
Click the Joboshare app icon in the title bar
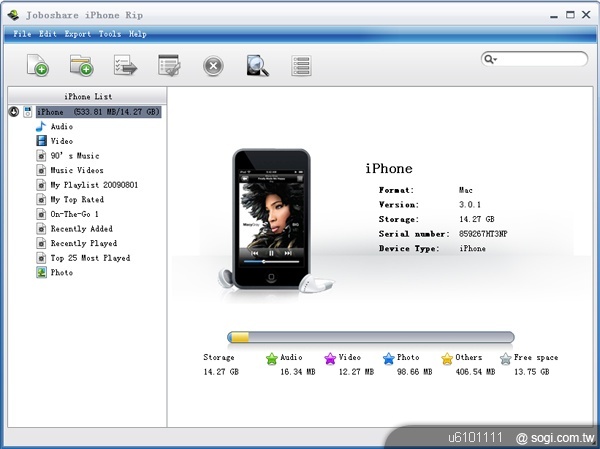pyautogui.click(x=13, y=15)
